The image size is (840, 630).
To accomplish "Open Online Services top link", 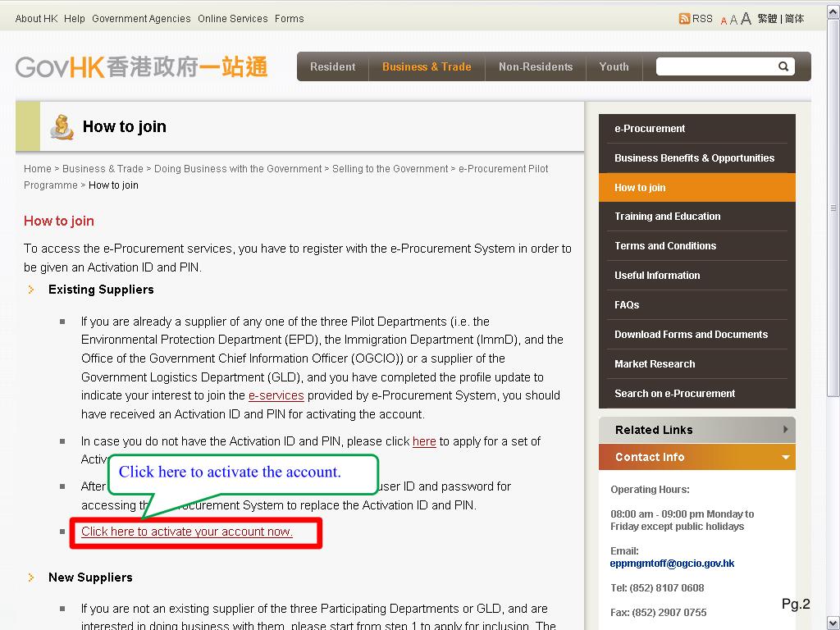I will pos(232,19).
